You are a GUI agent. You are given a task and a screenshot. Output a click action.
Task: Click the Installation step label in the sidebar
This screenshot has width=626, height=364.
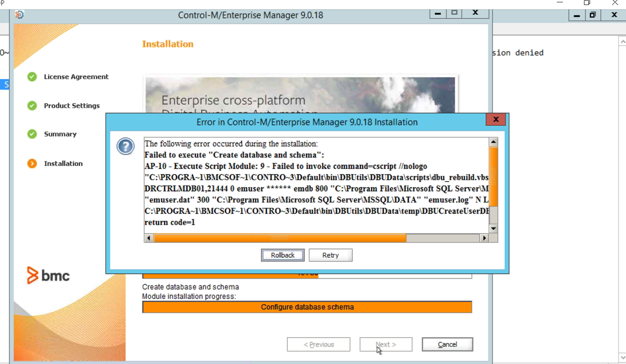63,163
